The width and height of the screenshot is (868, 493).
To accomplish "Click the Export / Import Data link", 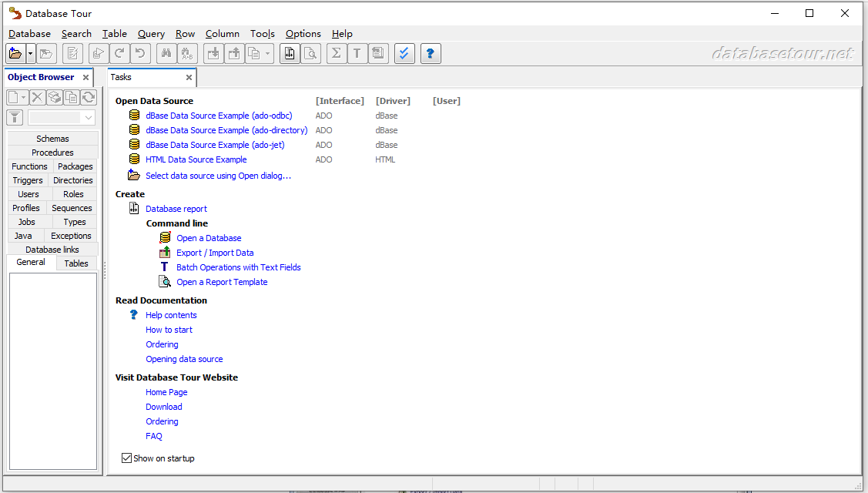I will coord(215,253).
